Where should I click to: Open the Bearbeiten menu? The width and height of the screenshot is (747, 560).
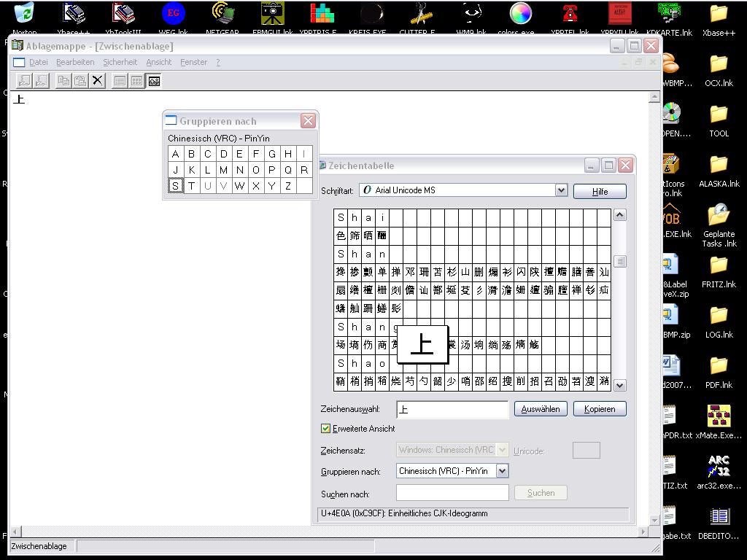(75, 62)
